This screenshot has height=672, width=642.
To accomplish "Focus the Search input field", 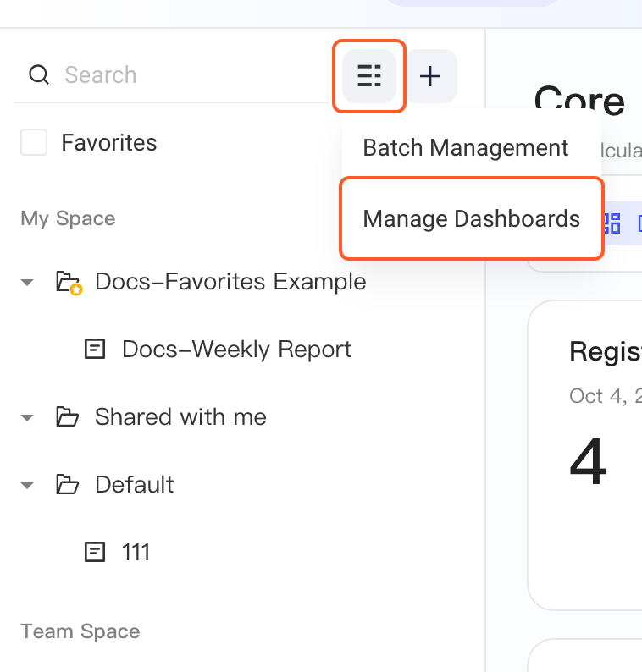I will point(172,75).
